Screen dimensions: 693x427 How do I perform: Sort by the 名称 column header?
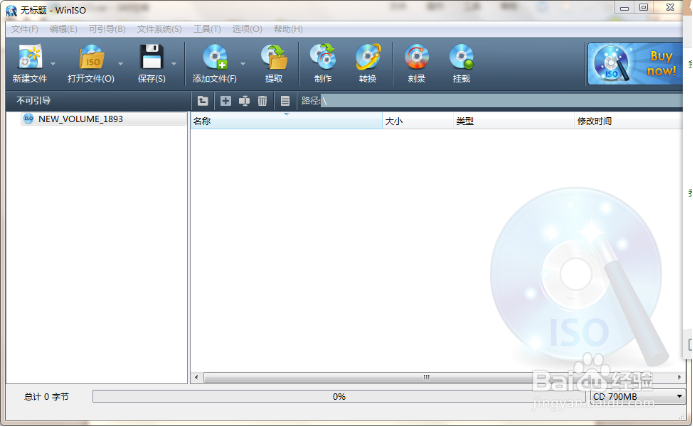click(x=286, y=121)
